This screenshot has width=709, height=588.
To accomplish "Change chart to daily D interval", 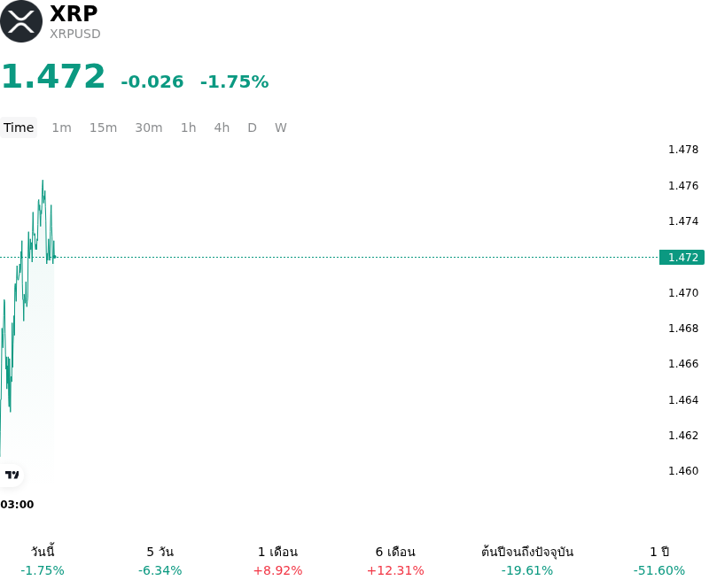I will coord(253,128).
